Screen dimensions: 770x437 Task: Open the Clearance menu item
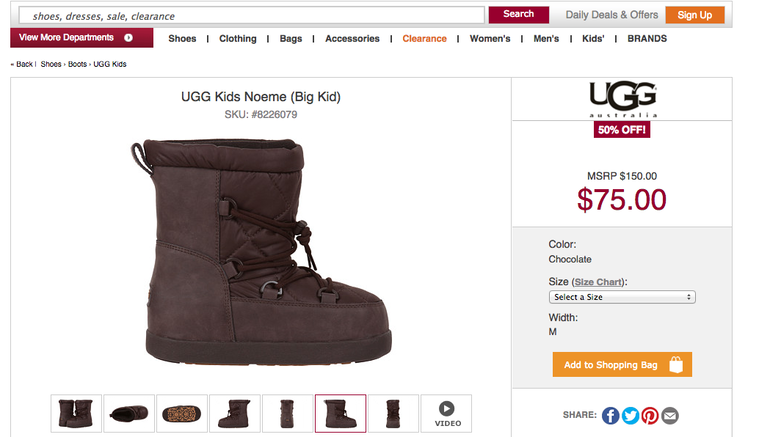424,39
